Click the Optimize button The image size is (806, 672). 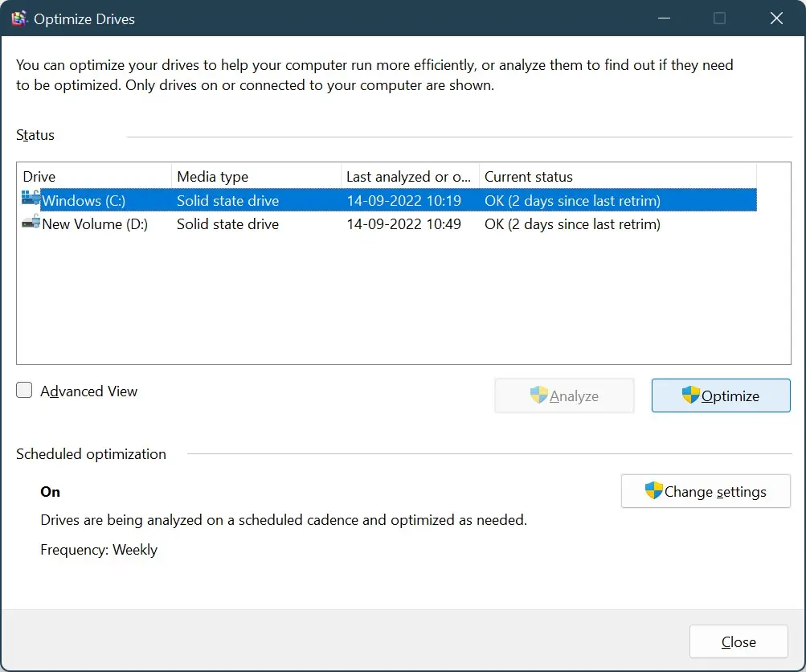pyautogui.click(x=721, y=395)
